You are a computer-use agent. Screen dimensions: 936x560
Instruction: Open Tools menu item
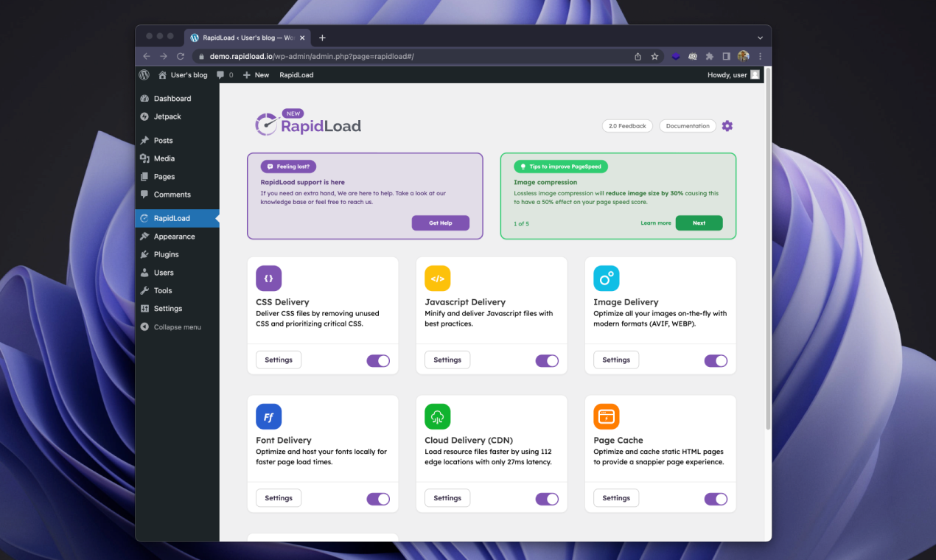pyautogui.click(x=177, y=290)
